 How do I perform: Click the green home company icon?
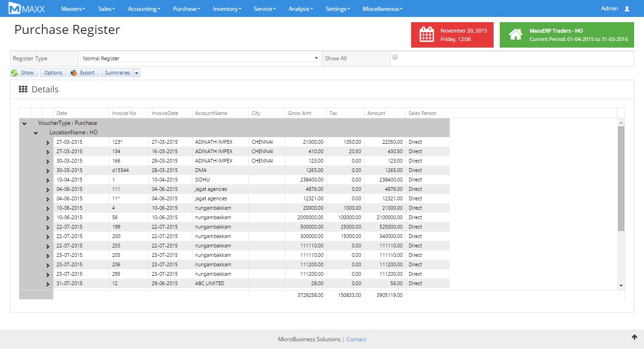pyautogui.click(x=515, y=35)
